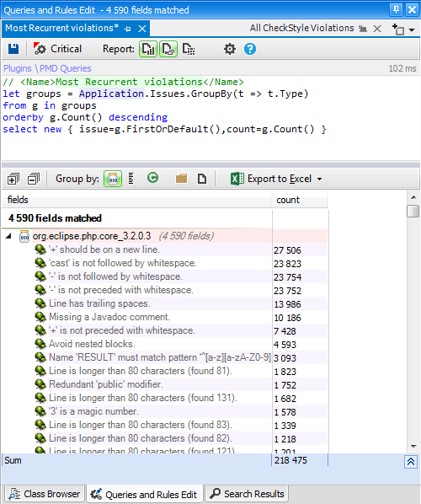This screenshot has height=504, width=421.
Task: Expand all result groups with the plus icon
Action: pos(13,179)
